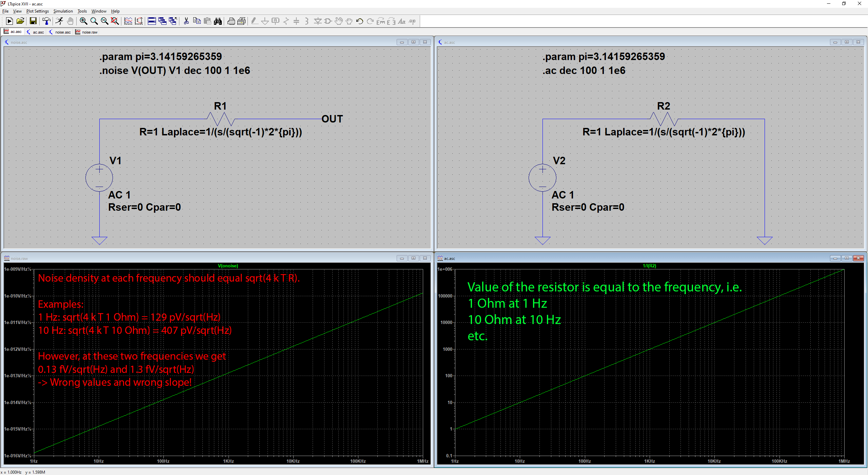Viewport: 868px width, 475px height.
Task: Open the Plot Settings menu
Action: point(37,11)
